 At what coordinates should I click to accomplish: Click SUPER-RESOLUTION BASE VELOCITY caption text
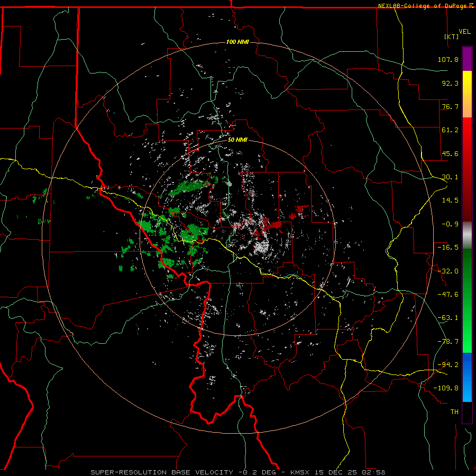(x=162, y=472)
